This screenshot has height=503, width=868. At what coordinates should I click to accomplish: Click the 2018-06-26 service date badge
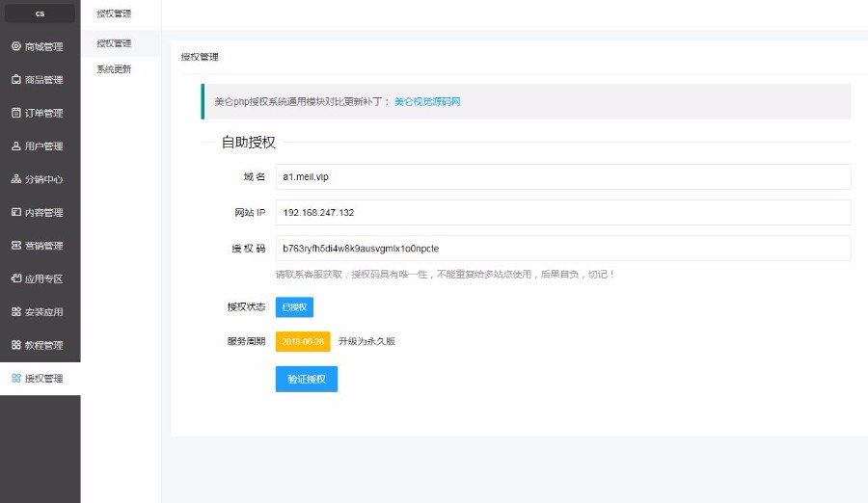(303, 341)
